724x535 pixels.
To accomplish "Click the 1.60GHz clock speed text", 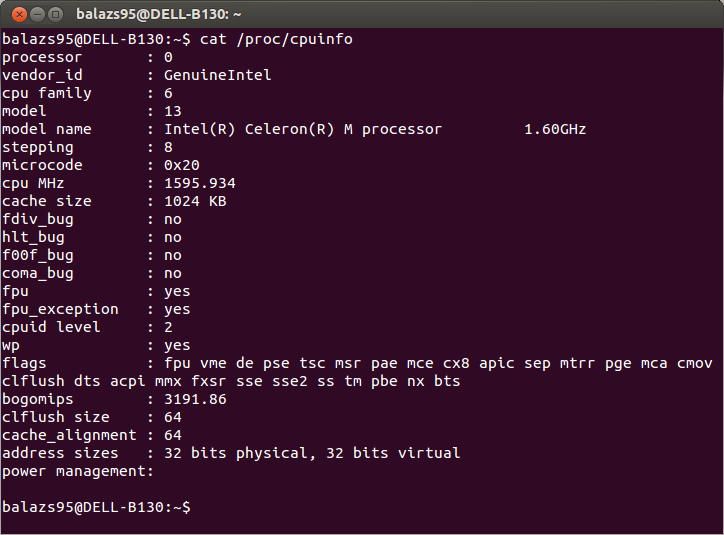I will coord(555,129).
